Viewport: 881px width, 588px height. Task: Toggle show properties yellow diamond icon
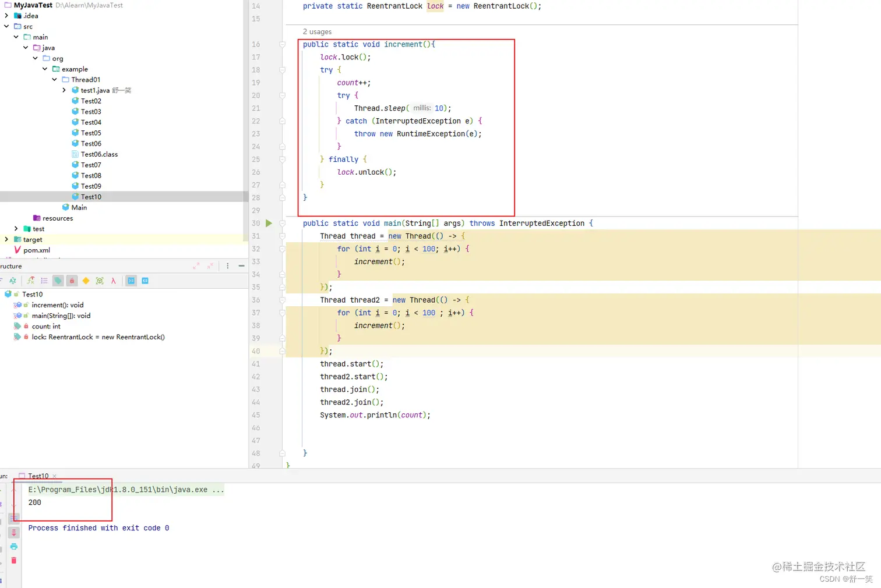86,281
